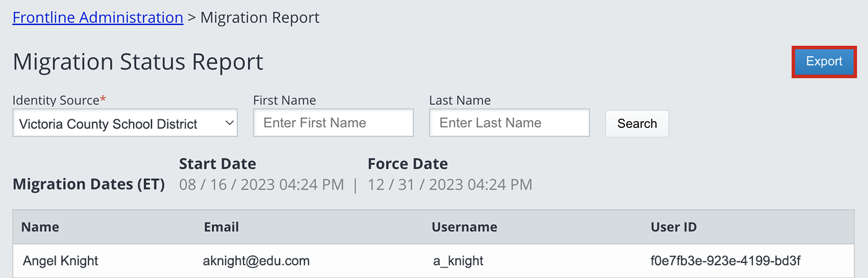Focus the Enter First Name field

point(333,123)
